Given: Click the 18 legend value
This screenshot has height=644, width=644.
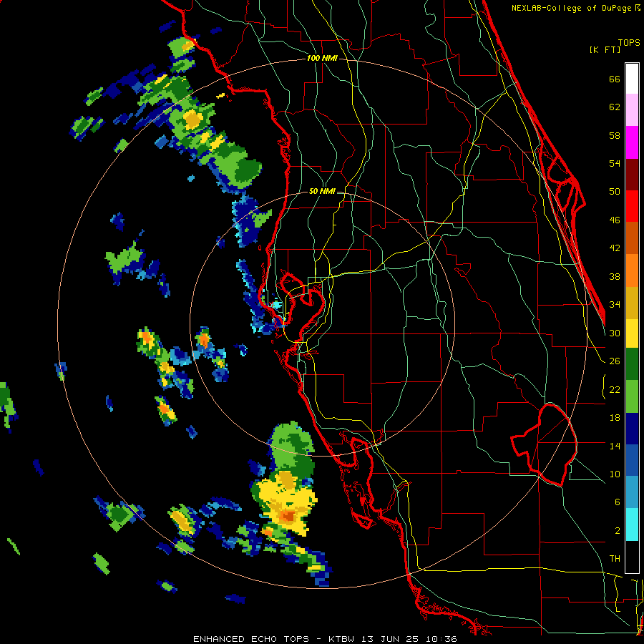Looking at the screenshot, I should coord(615,418).
